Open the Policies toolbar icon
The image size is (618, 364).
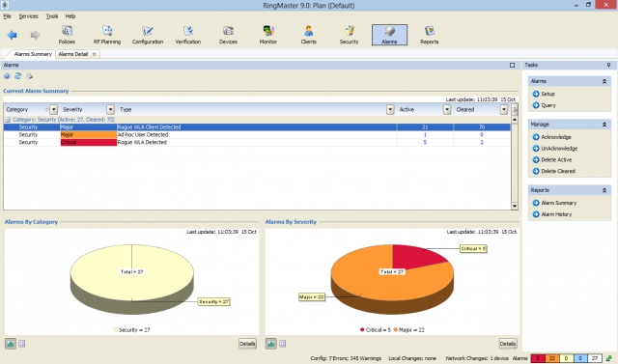point(67,35)
